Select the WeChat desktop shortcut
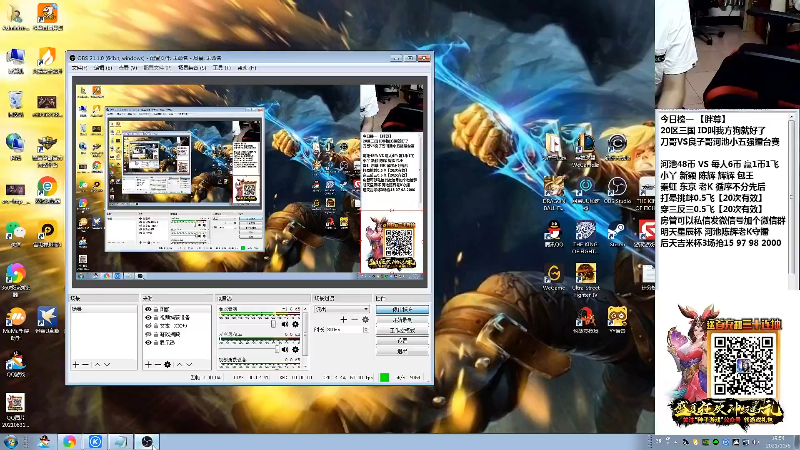Screen dimensions: 800x450 coord(15,234)
